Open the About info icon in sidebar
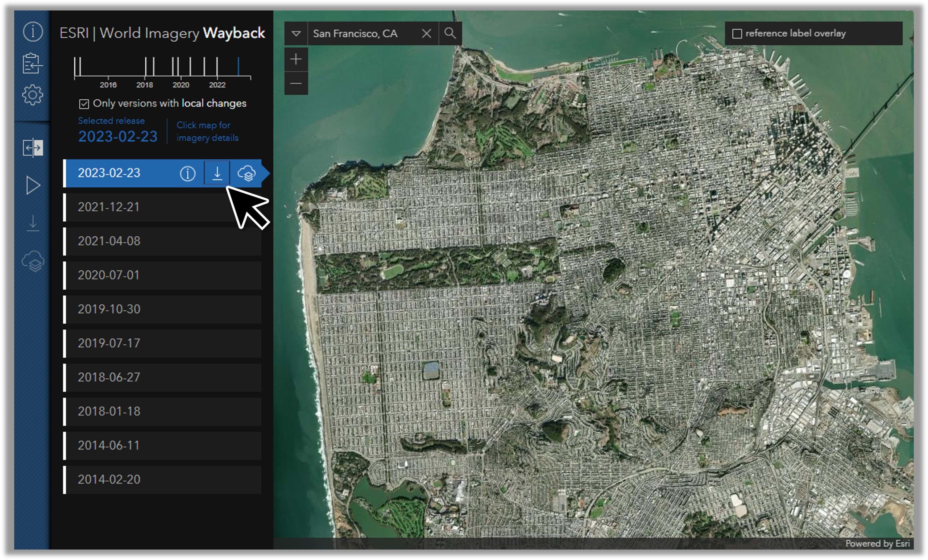This screenshot has height=560, width=928. tap(33, 31)
